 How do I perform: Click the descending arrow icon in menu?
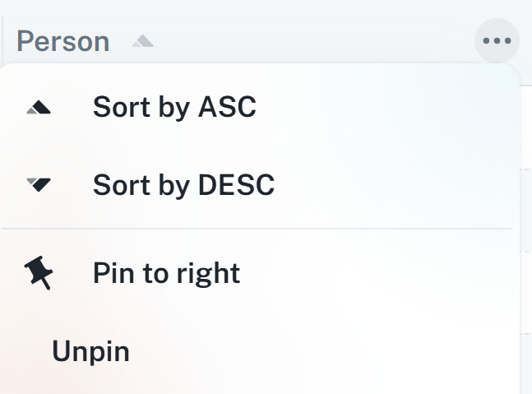coord(39,185)
